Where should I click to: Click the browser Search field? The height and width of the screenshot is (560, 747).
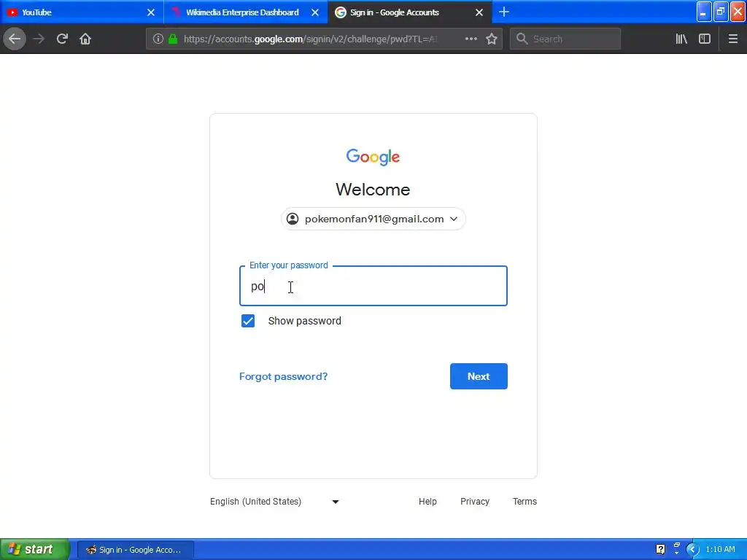point(565,39)
